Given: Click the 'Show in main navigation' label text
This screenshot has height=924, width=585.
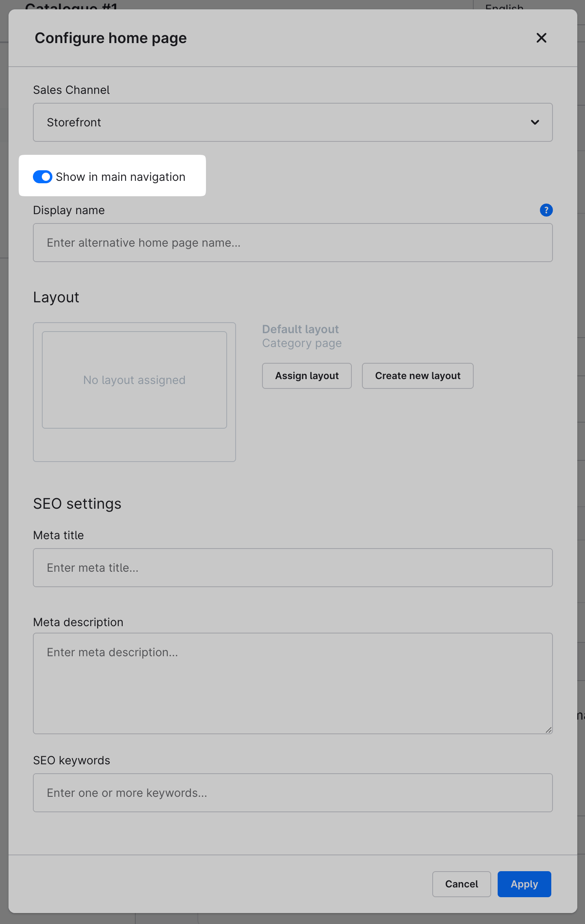Looking at the screenshot, I should pyautogui.click(x=120, y=177).
